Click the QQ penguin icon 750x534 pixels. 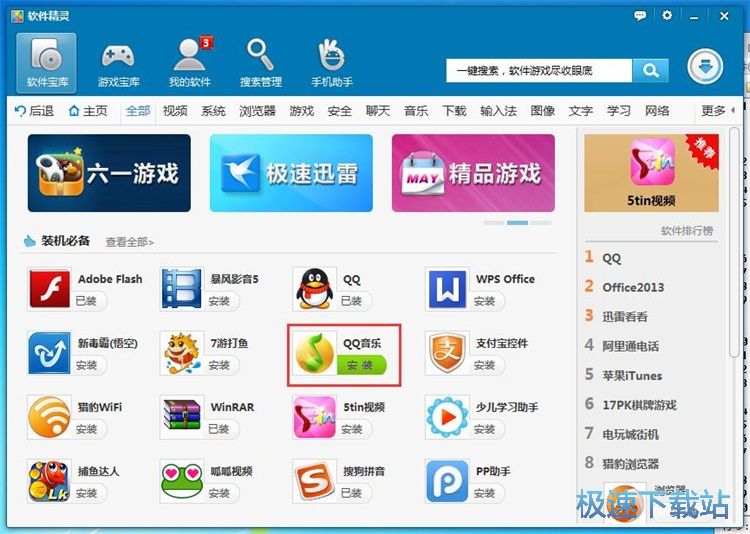(314, 289)
